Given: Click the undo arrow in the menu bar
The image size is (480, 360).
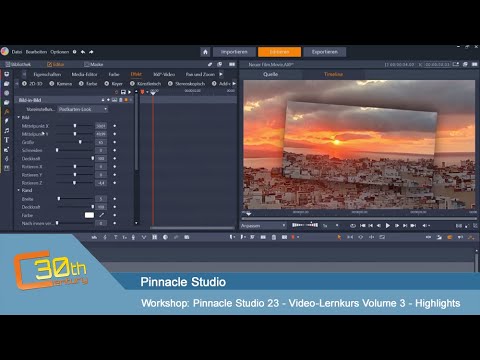Looking at the screenshot, I should pos(83,52).
